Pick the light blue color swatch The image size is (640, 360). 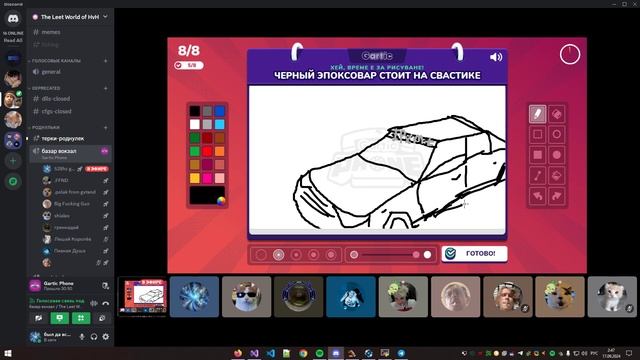220,124
